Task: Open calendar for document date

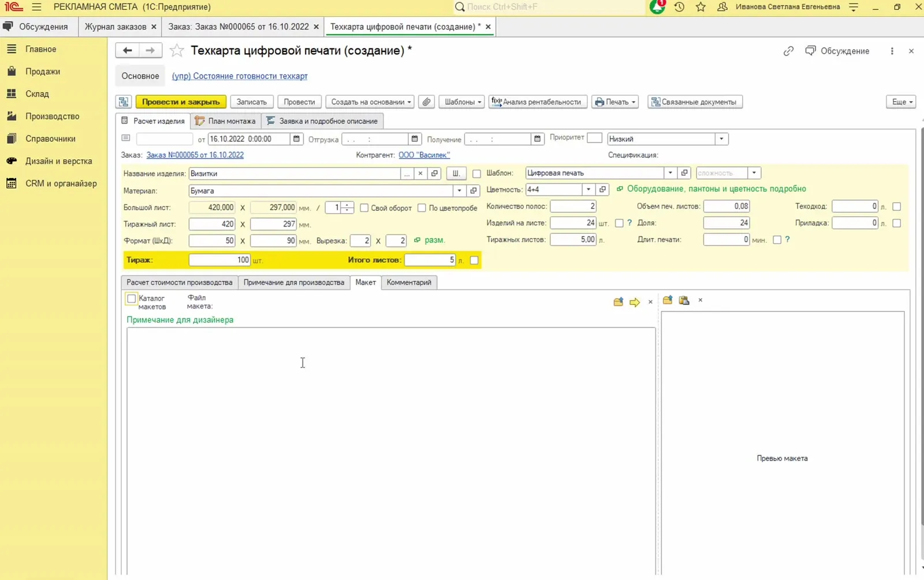Action: (x=296, y=139)
